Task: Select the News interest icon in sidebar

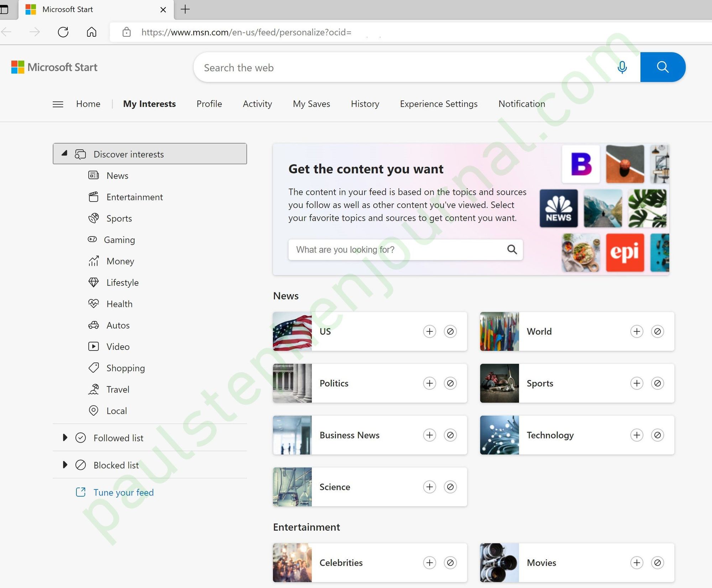Action: 93,175
